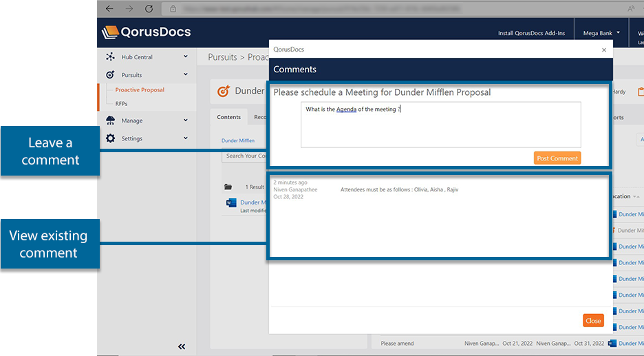
Task: Click the browser back arrow
Action: point(109,9)
